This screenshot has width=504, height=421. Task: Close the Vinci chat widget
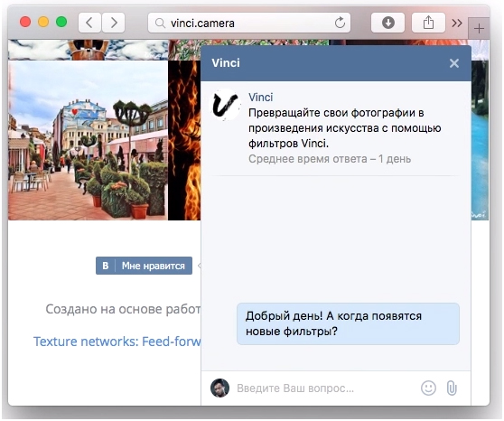(453, 63)
